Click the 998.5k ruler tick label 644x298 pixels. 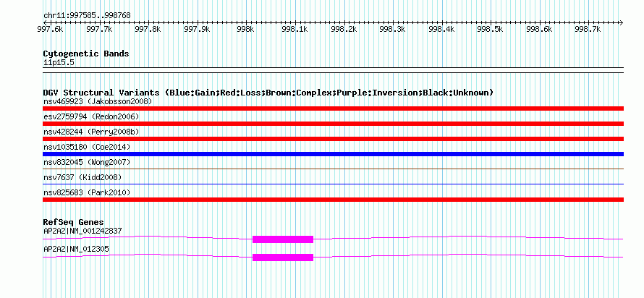tap(491, 30)
